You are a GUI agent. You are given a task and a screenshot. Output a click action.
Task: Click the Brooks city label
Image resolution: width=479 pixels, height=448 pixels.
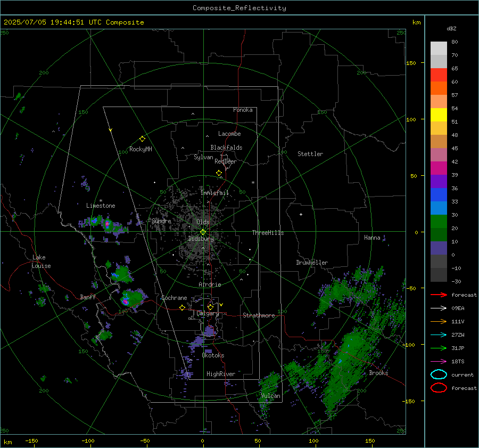coord(378,373)
